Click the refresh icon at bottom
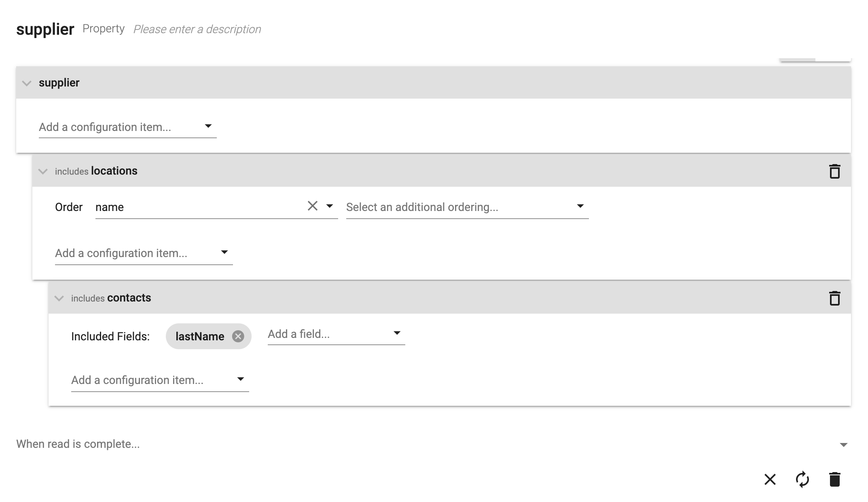The height and width of the screenshot is (502, 868). 802,479
